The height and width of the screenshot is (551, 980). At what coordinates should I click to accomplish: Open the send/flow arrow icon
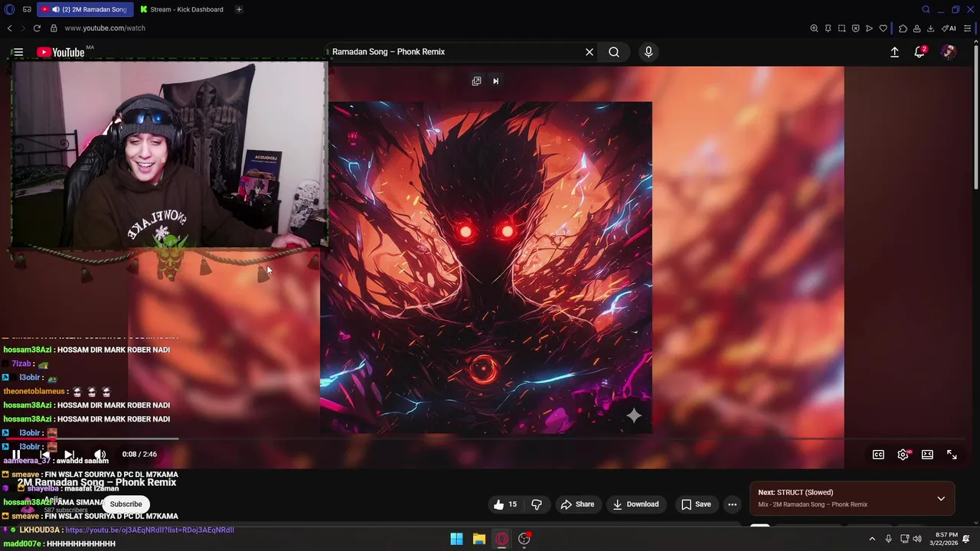(869, 28)
